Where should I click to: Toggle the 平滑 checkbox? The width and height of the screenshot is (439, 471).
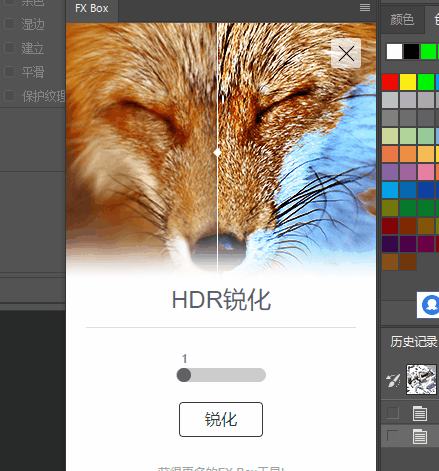[x=10, y=72]
